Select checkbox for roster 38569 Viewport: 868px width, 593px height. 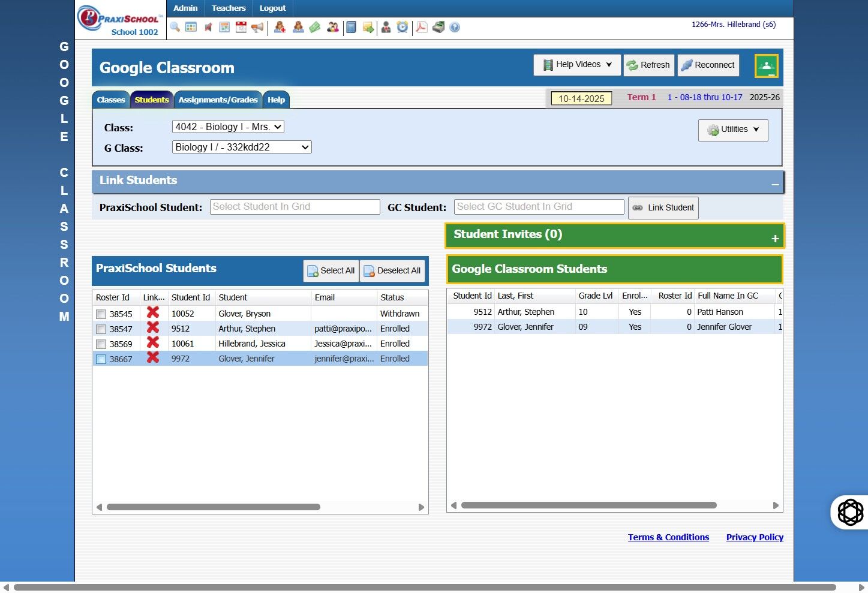click(101, 344)
